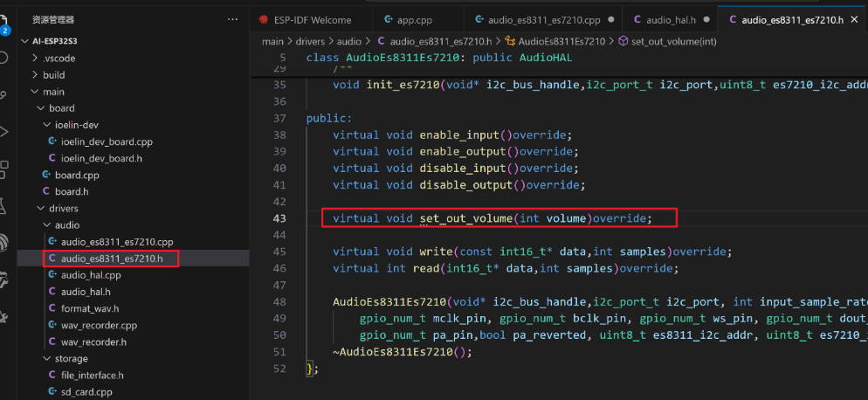Collapse the board folder
This screenshot has width=868, height=400.
coord(41,108)
